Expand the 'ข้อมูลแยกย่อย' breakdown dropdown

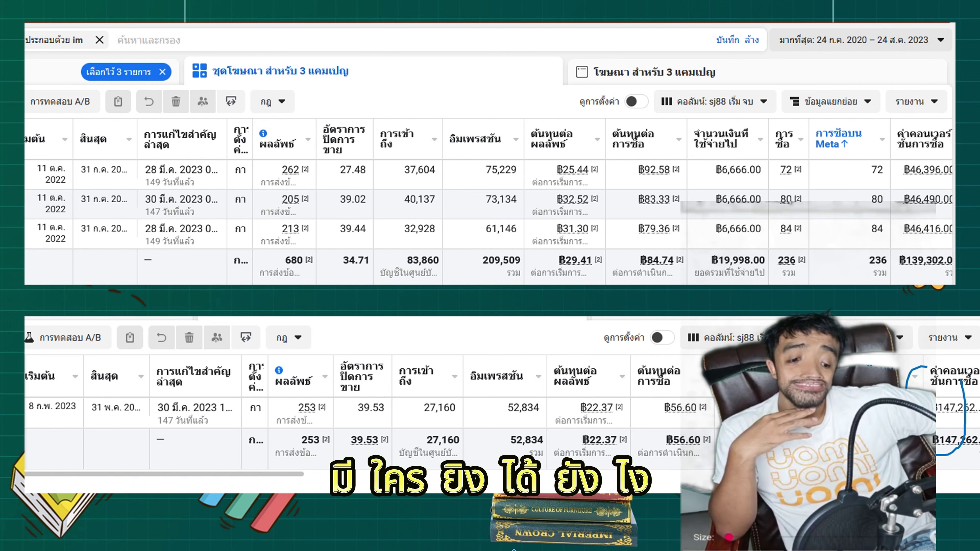click(830, 102)
